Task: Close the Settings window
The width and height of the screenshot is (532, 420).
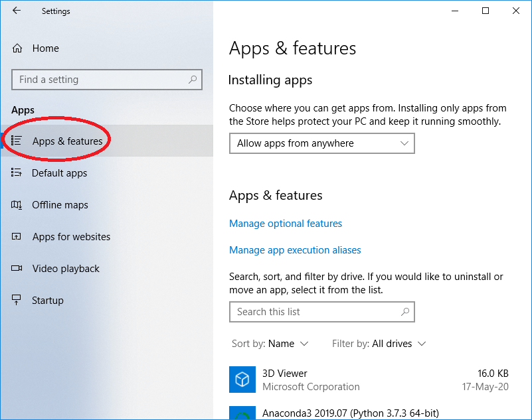Action: pos(516,11)
